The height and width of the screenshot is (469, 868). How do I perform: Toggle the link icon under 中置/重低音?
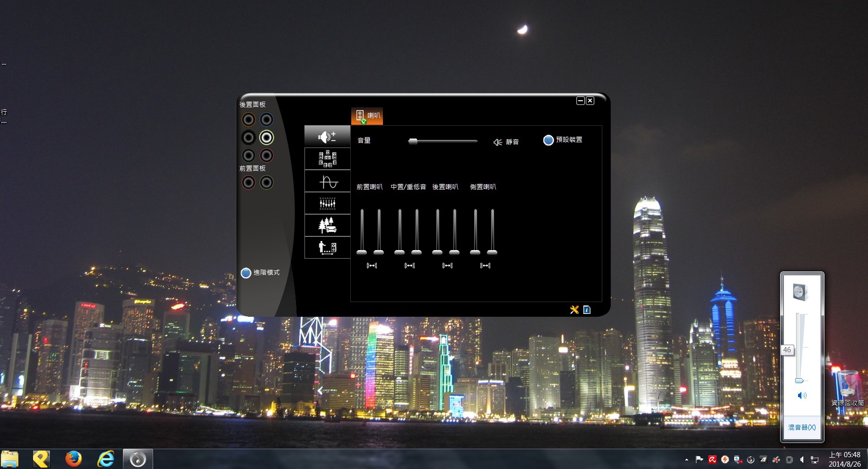coord(409,266)
